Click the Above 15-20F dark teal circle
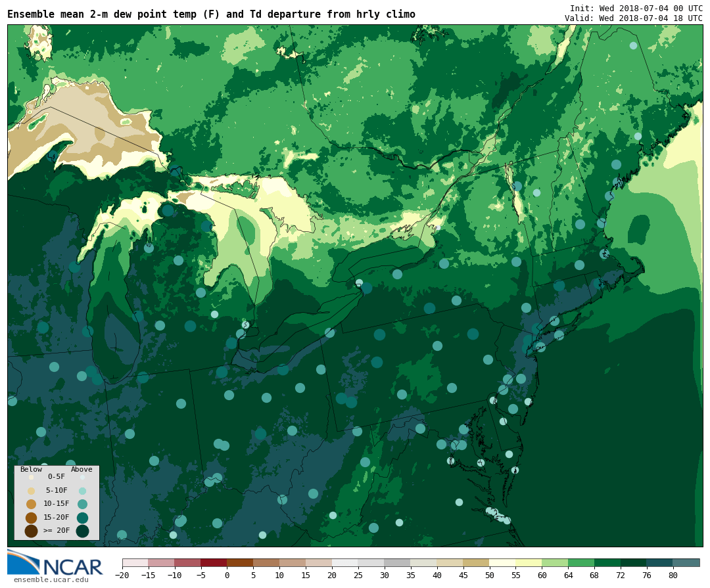The height and width of the screenshot is (588, 710). pos(82,518)
